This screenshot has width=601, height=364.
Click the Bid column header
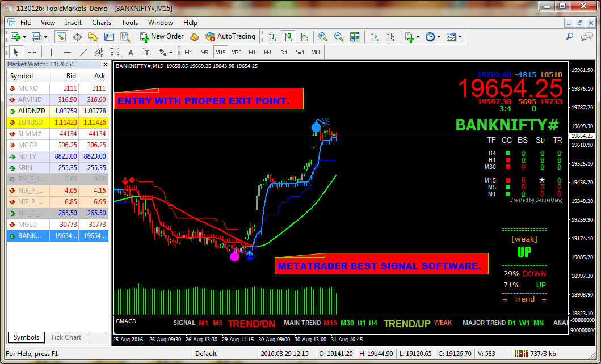click(x=64, y=76)
